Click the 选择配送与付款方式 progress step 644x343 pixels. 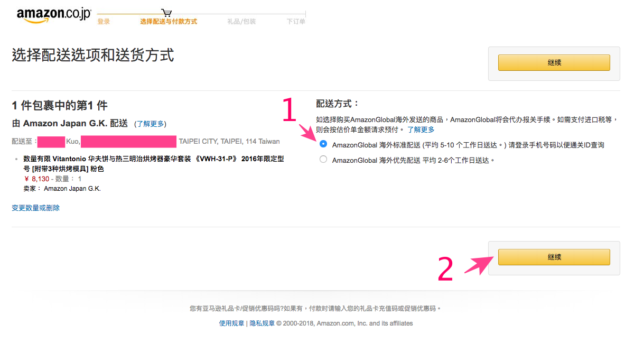pos(169,22)
